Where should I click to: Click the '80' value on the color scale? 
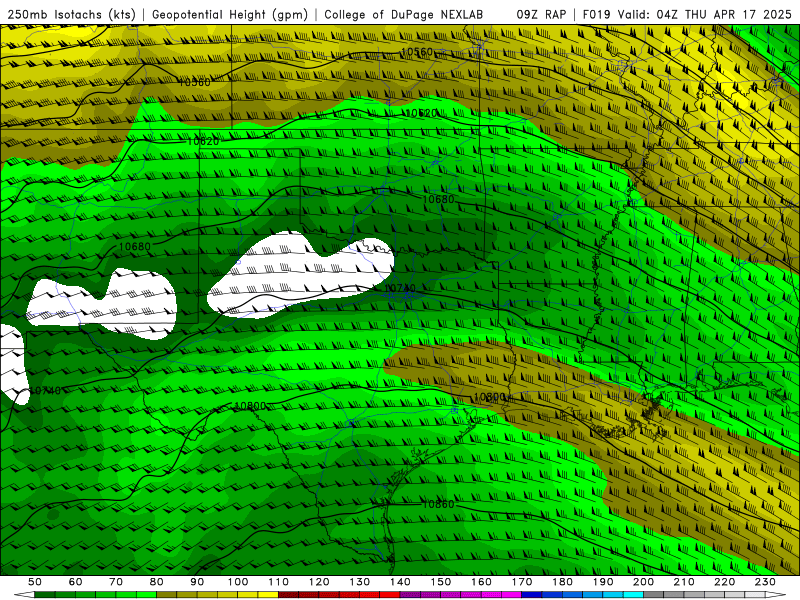[157, 582]
